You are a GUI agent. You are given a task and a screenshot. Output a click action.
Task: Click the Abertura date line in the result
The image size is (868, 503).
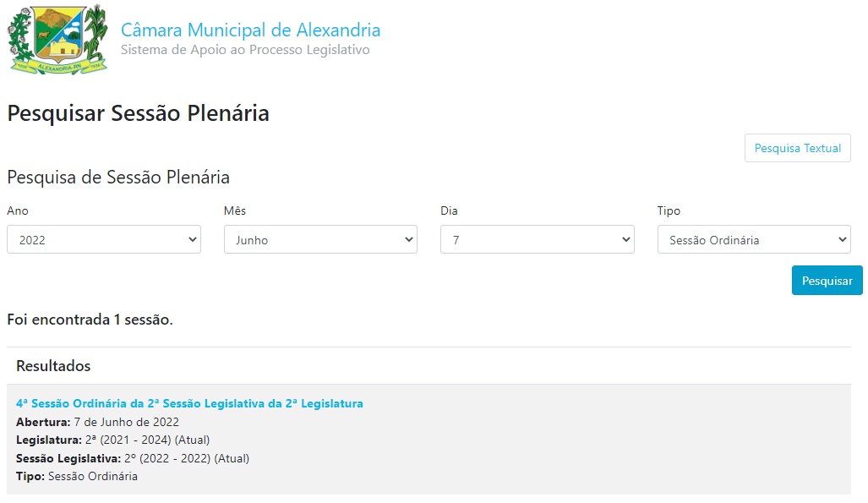point(97,422)
